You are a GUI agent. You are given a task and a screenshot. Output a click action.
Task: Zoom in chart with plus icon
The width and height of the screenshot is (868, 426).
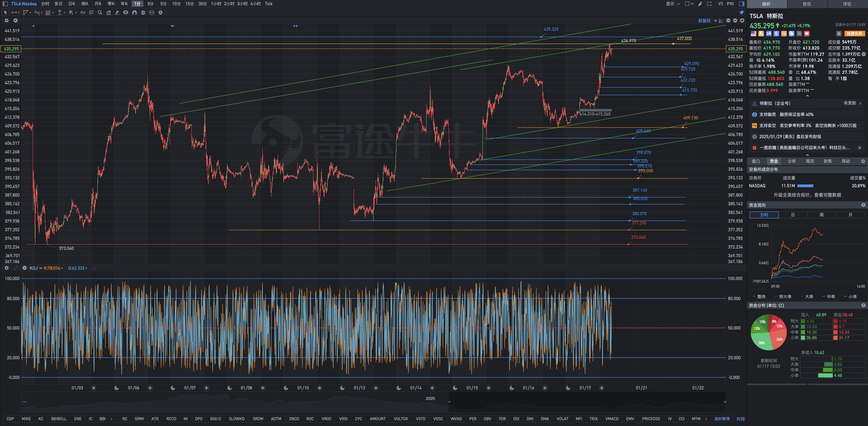pos(742,21)
